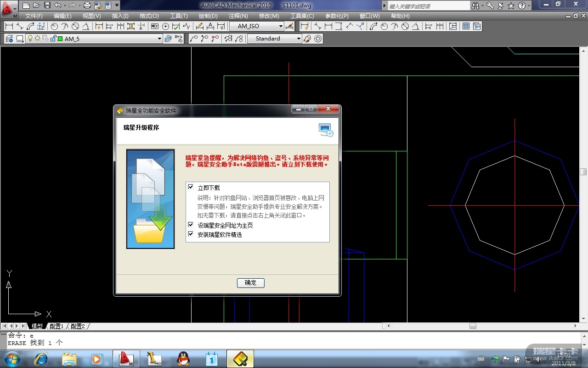The image size is (588, 368).
Task: Expand the AM_5 layer dropdown
Action: [159, 39]
